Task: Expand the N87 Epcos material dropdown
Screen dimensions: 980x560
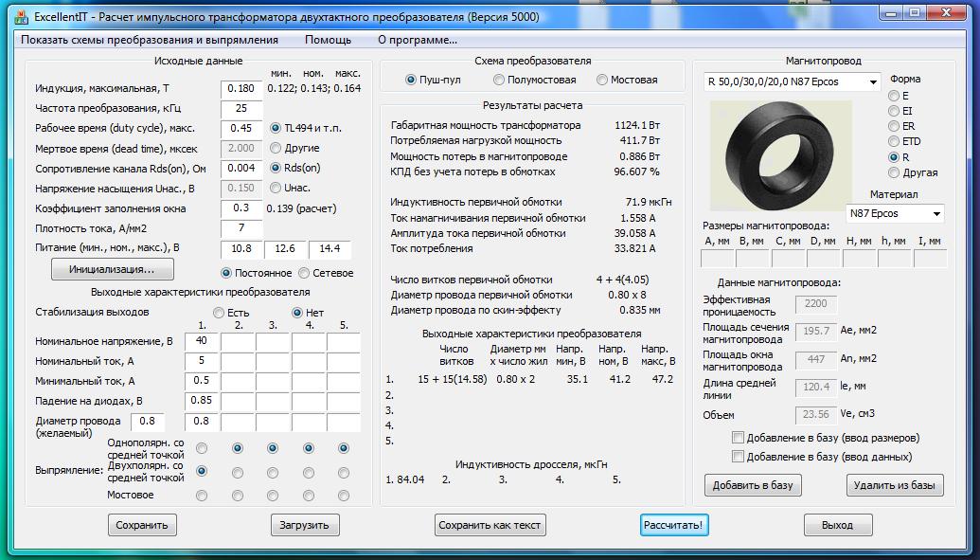Action: pyautogui.click(x=894, y=214)
